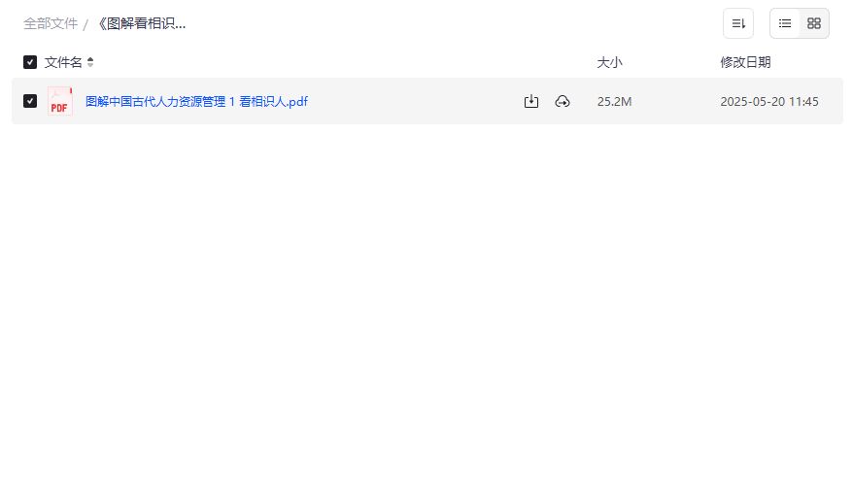Click the 大小 column header
Viewport: 853px width, 504px height.
[x=609, y=62]
